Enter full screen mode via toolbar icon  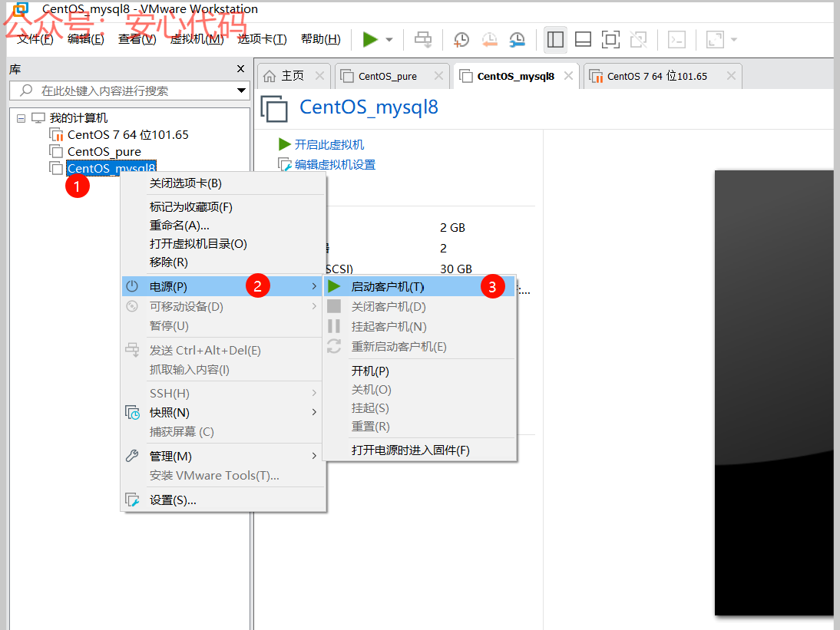[x=610, y=39]
